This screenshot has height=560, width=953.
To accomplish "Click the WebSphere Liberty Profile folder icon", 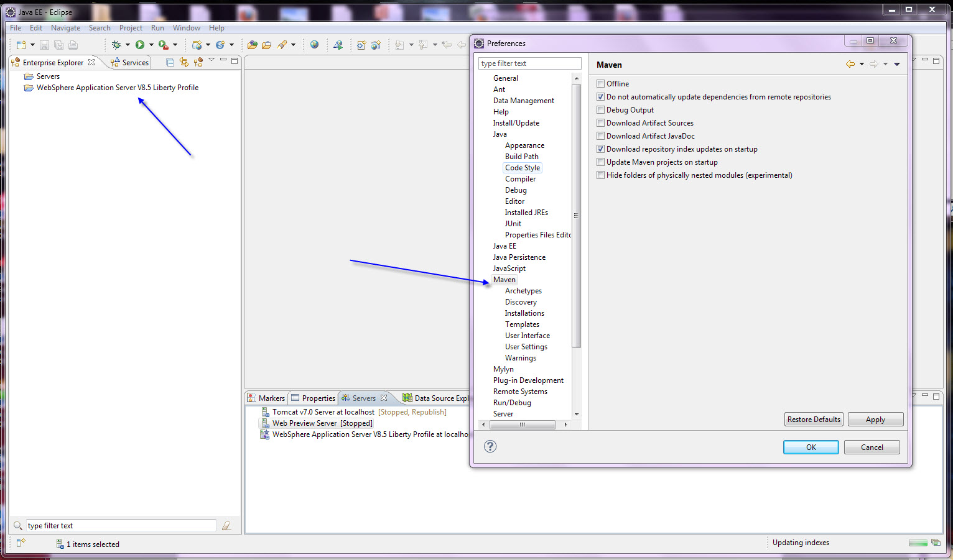I will [29, 88].
